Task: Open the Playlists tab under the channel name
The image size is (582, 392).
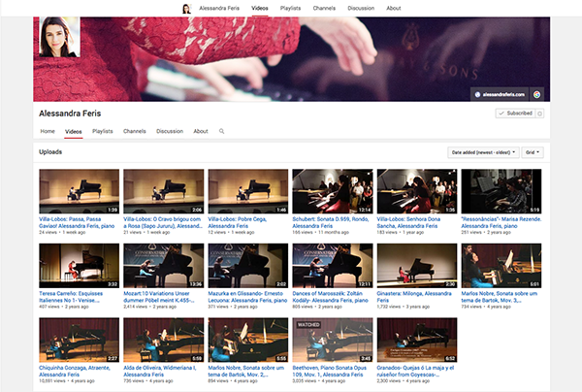Action: click(103, 131)
